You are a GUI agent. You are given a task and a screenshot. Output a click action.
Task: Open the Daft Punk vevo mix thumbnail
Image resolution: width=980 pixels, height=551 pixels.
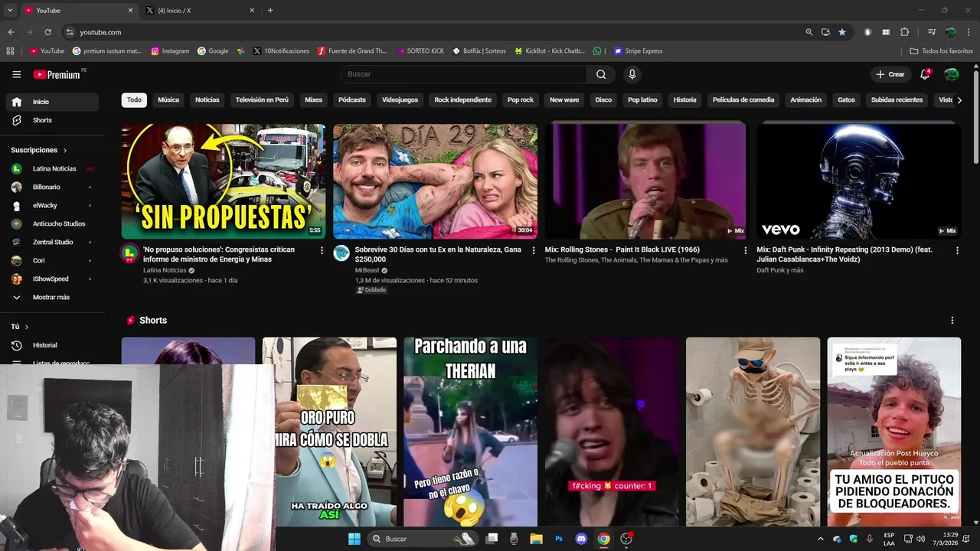click(858, 181)
